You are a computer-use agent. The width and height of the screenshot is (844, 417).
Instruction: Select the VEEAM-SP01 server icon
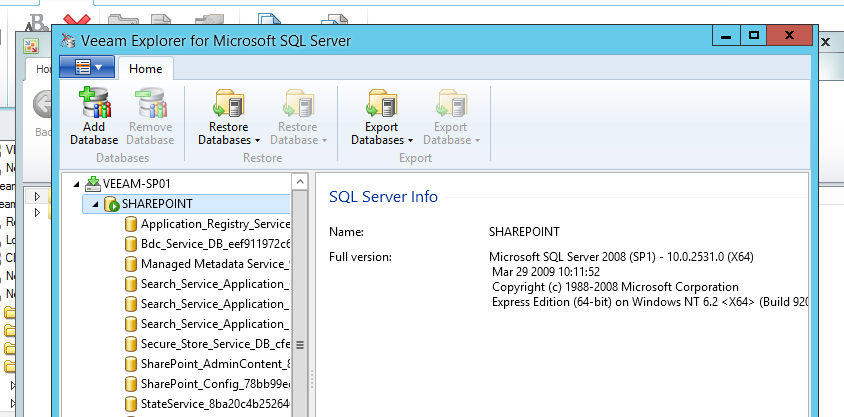(x=92, y=184)
